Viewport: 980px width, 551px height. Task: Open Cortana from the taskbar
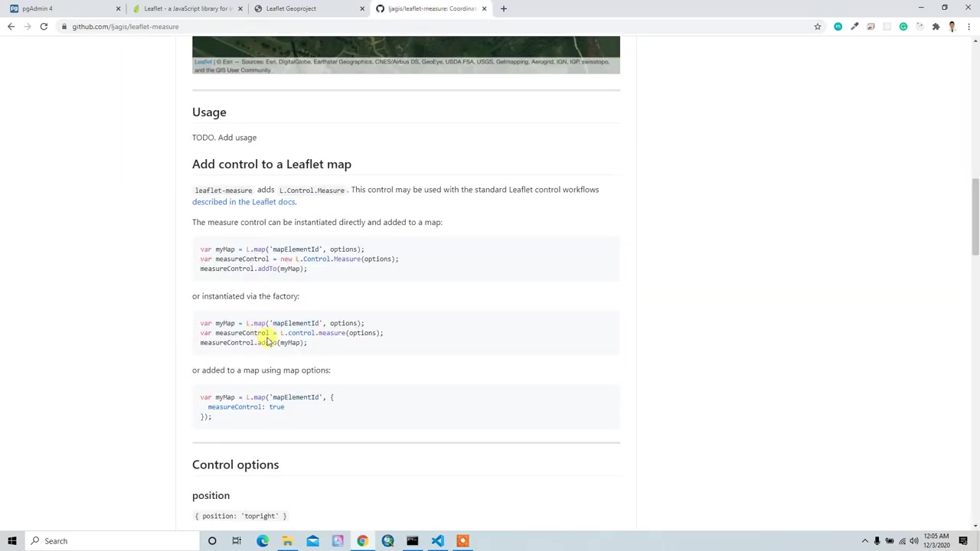[212, 541]
